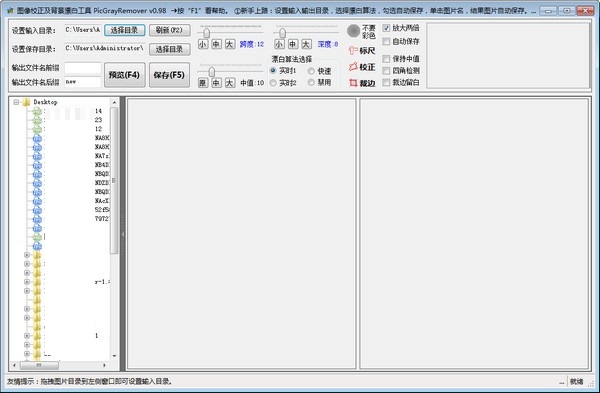600x393 pixels.
Task: Click the 输出文件名后缀 suffix field
Action: [83, 82]
